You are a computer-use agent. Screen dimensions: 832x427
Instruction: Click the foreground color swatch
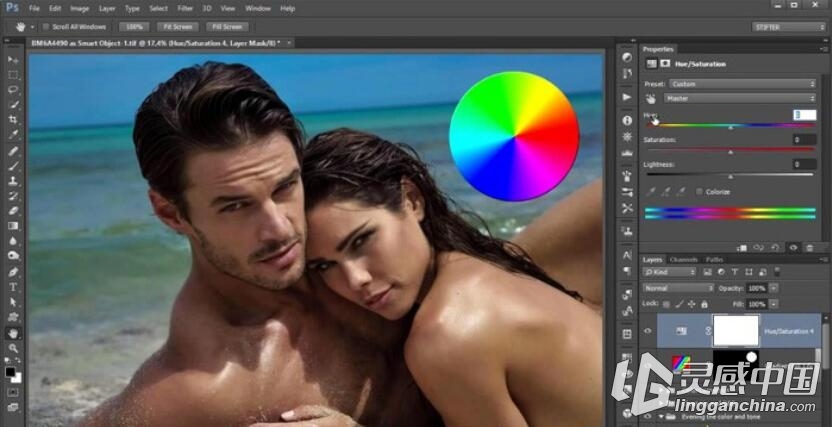pos(10,371)
